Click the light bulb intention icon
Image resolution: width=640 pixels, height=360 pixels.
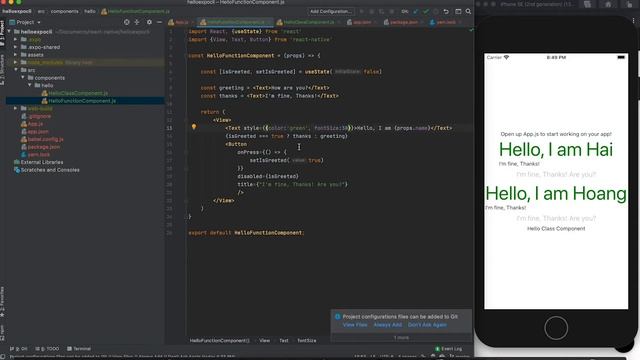[194, 127]
